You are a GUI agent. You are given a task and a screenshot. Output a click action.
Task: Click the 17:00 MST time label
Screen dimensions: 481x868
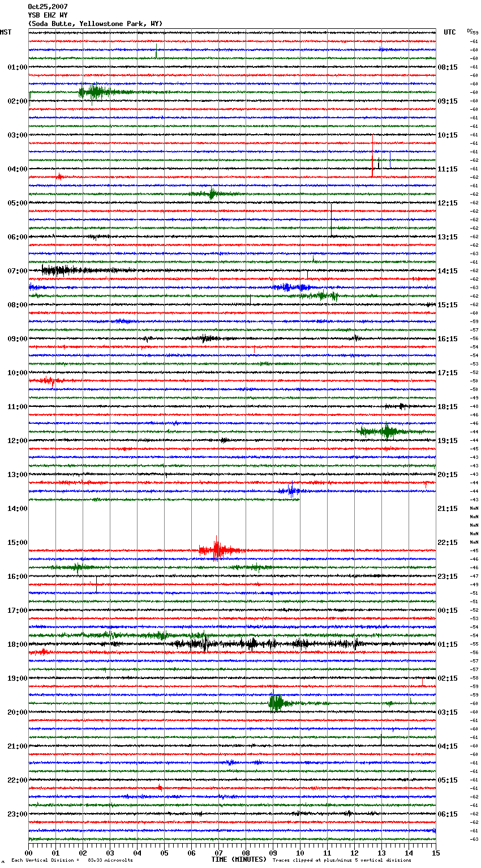[17, 611]
